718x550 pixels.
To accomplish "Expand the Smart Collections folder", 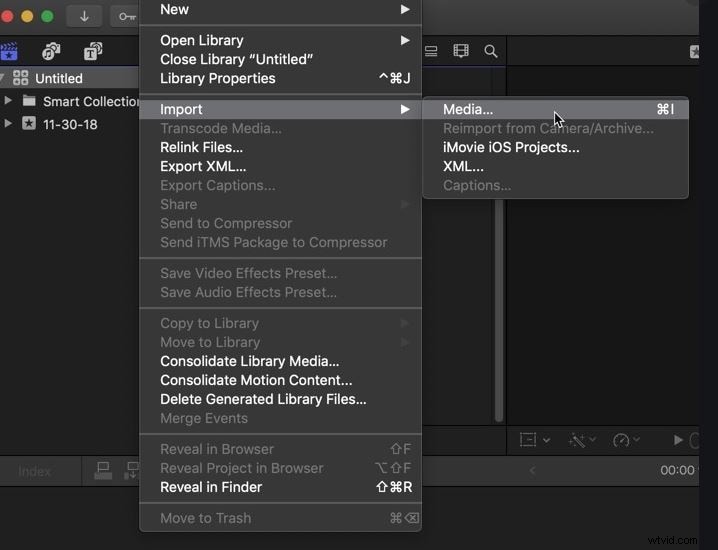I will coord(8,100).
